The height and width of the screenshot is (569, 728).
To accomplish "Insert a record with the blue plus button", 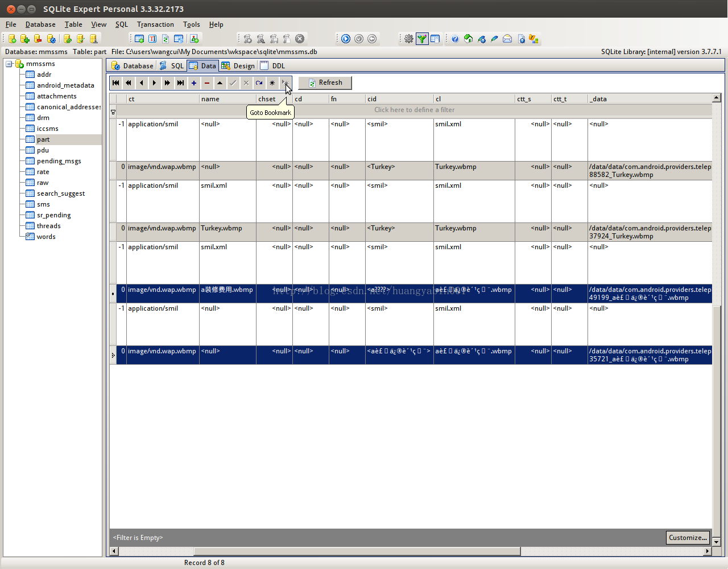I will coord(193,83).
